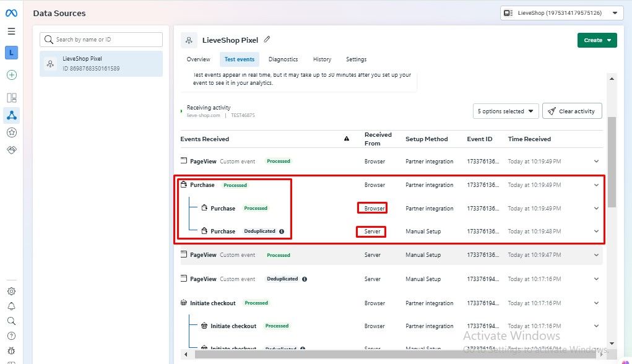Viewport: 632px width, 364px height.
Task: Click the bug report icon
Action: 11,351
